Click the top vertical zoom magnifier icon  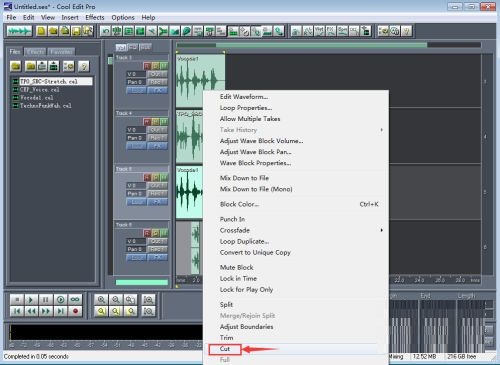[x=149, y=300]
